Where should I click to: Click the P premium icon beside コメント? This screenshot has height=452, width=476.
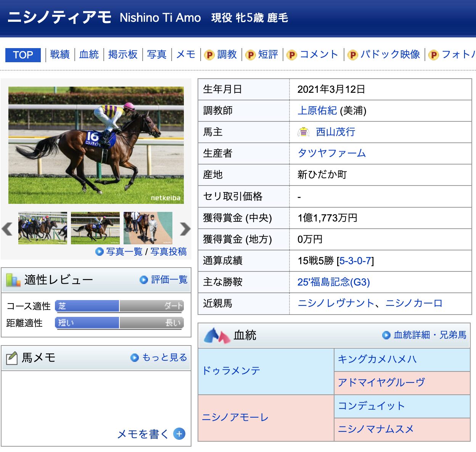click(291, 55)
